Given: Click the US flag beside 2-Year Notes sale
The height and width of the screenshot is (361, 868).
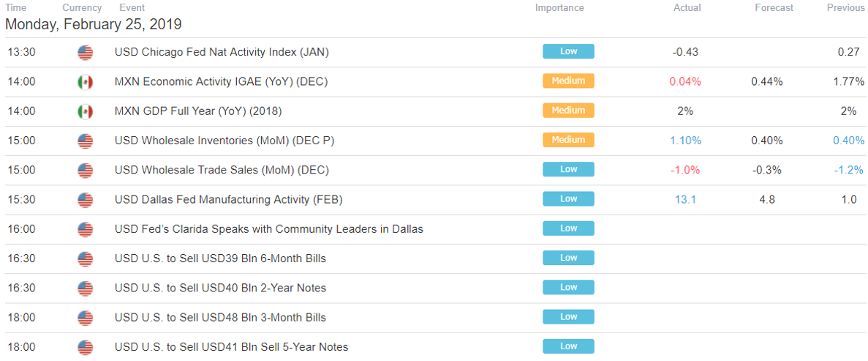Looking at the screenshot, I should (x=86, y=289).
